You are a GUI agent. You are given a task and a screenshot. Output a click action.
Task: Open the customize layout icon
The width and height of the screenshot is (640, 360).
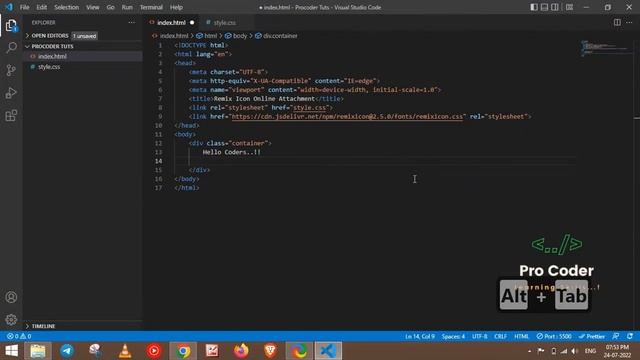(569, 7)
